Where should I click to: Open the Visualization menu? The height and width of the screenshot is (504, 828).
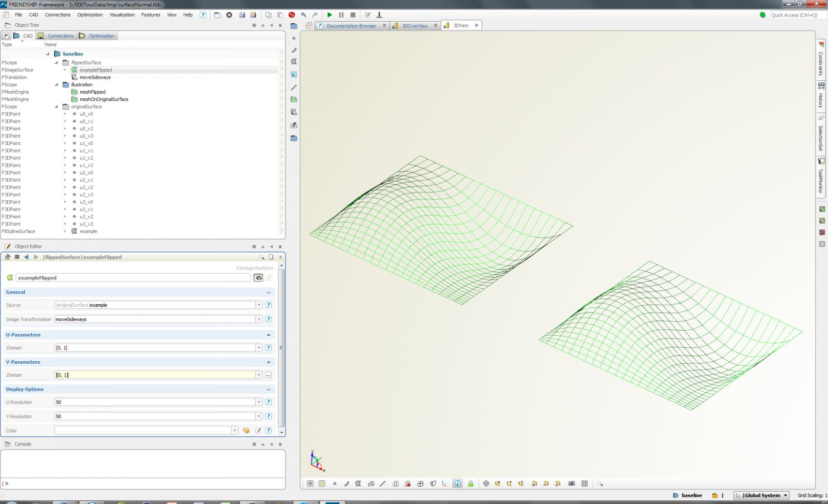(122, 15)
